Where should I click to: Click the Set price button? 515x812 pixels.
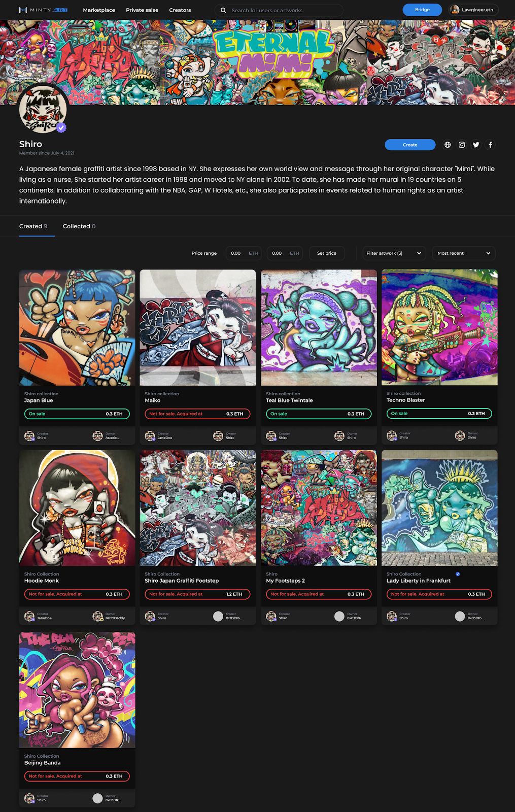point(327,253)
